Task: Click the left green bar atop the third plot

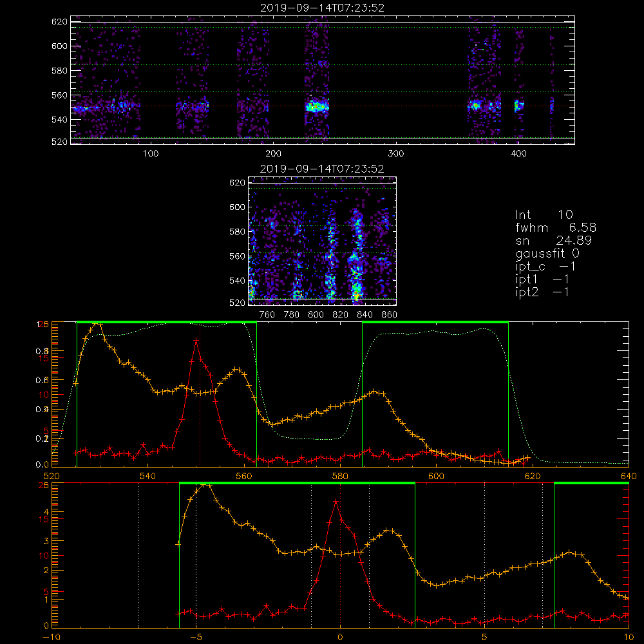Action: 167,322
